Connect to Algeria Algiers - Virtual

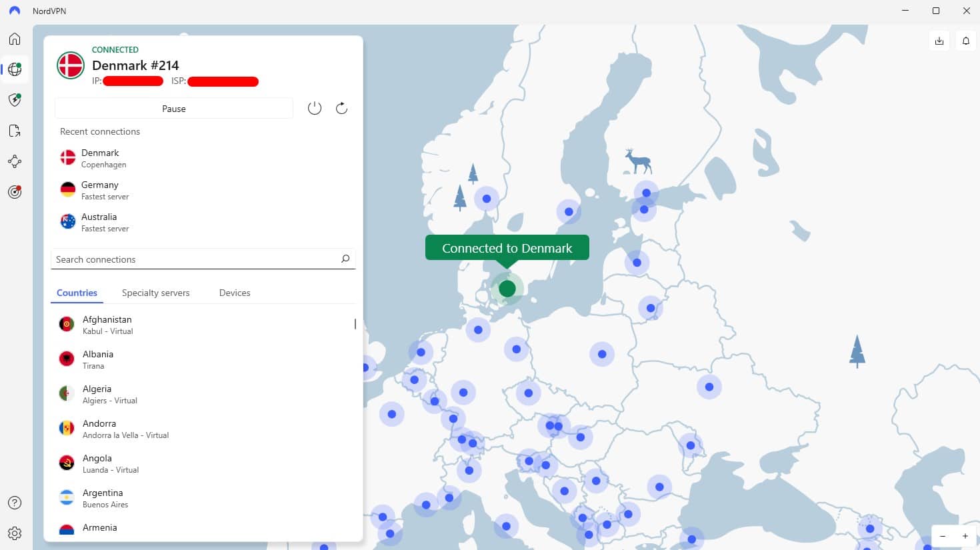click(x=203, y=394)
